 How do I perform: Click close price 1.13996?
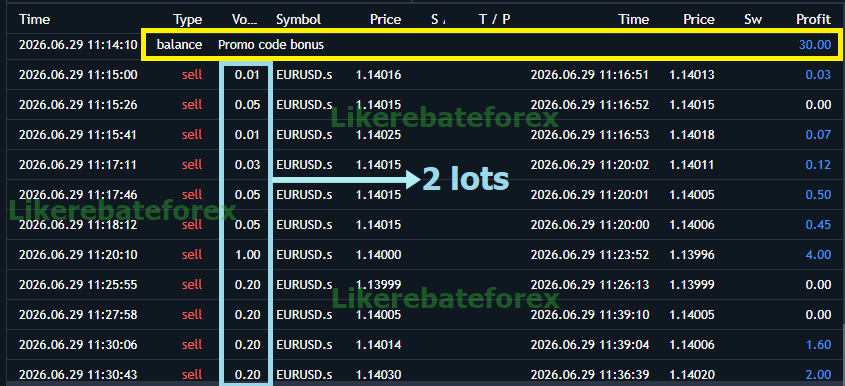pyautogui.click(x=692, y=254)
